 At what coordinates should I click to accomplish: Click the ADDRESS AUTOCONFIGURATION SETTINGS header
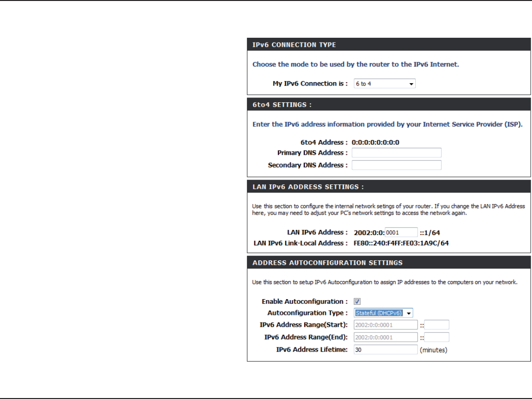click(389, 263)
